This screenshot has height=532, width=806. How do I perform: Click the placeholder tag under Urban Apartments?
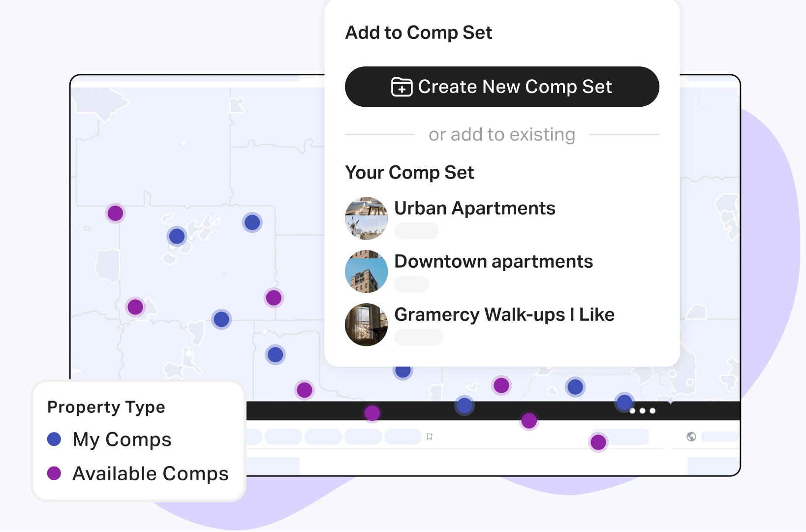tap(416, 231)
